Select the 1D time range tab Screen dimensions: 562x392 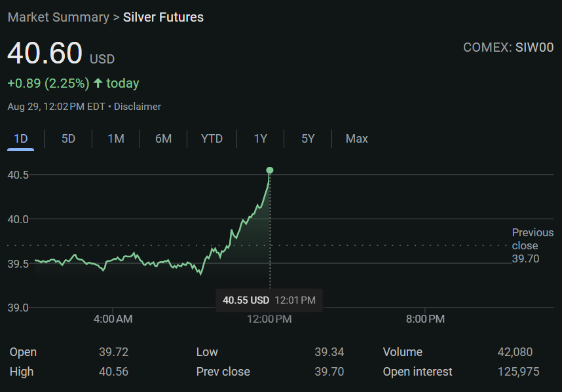[x=21, y=139]
